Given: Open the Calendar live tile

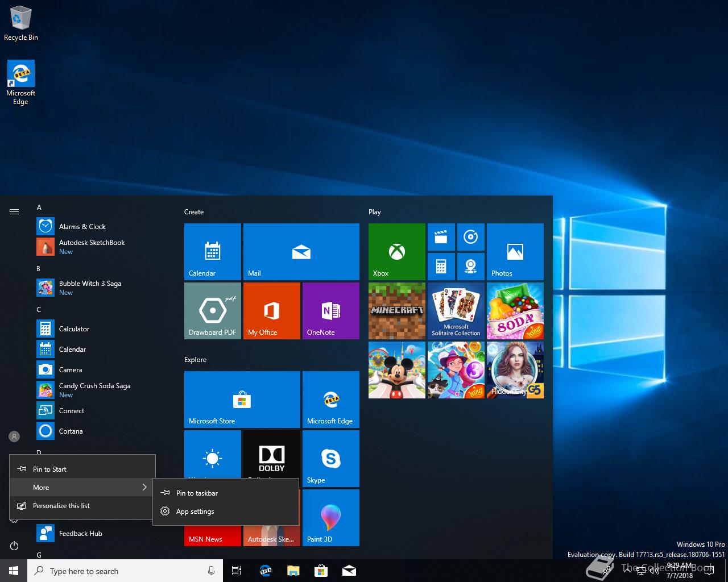Looking at the screenshot, I should (213, 252).
